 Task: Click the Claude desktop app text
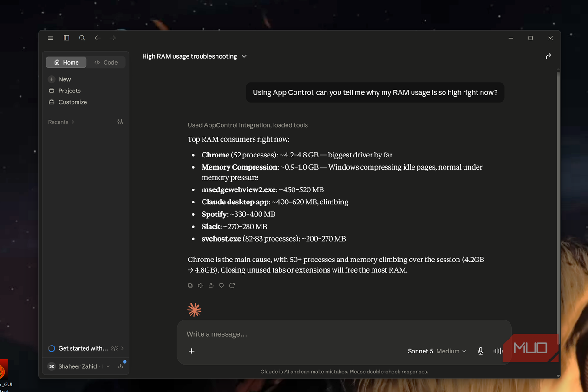pos(235,202)
